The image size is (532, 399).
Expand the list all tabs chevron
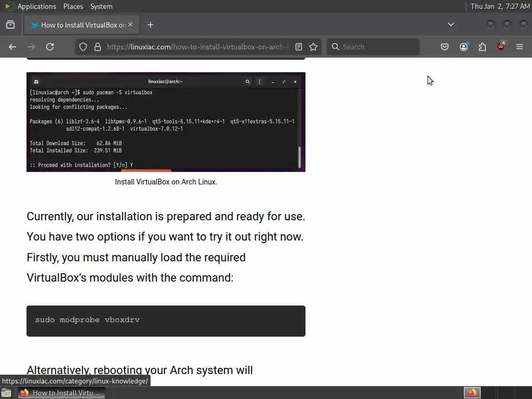[x=451, y=24]
